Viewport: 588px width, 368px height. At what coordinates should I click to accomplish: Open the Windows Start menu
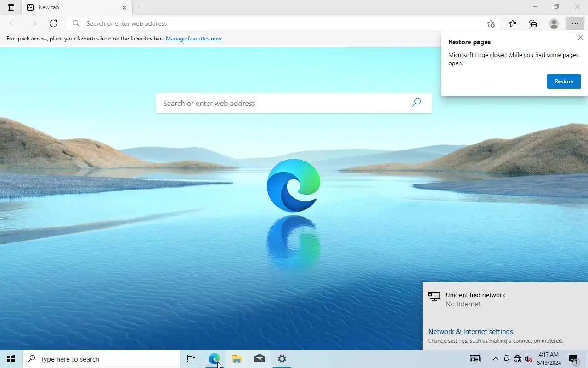pos(11,359)
